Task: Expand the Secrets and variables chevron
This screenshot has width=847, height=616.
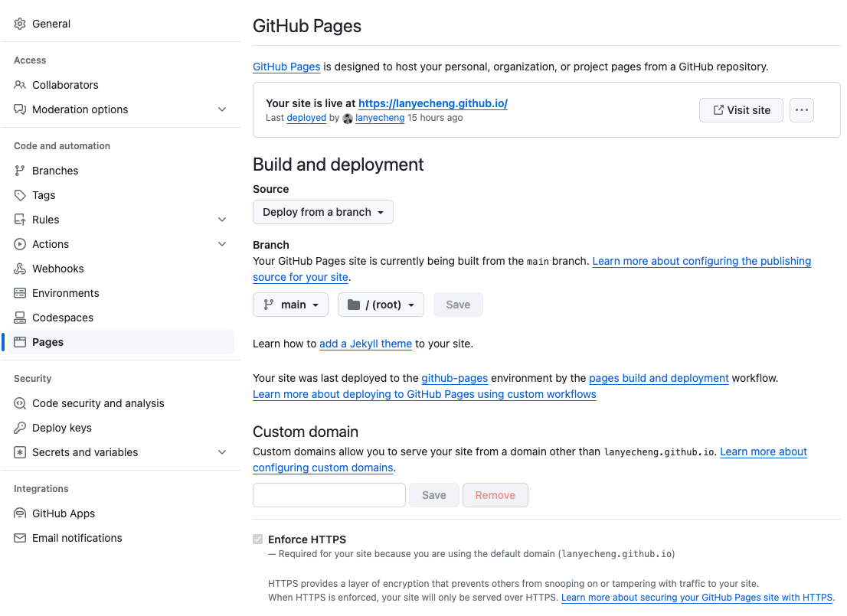Action: point(222,452)
